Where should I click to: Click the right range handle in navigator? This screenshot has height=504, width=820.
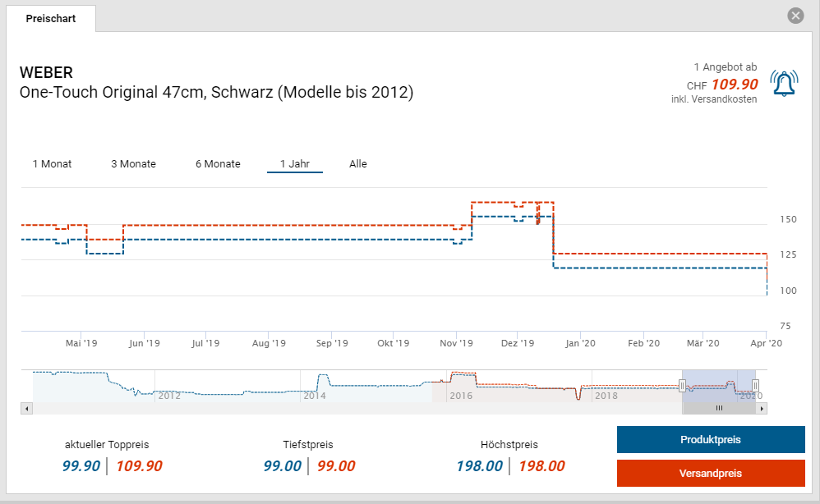756,386
